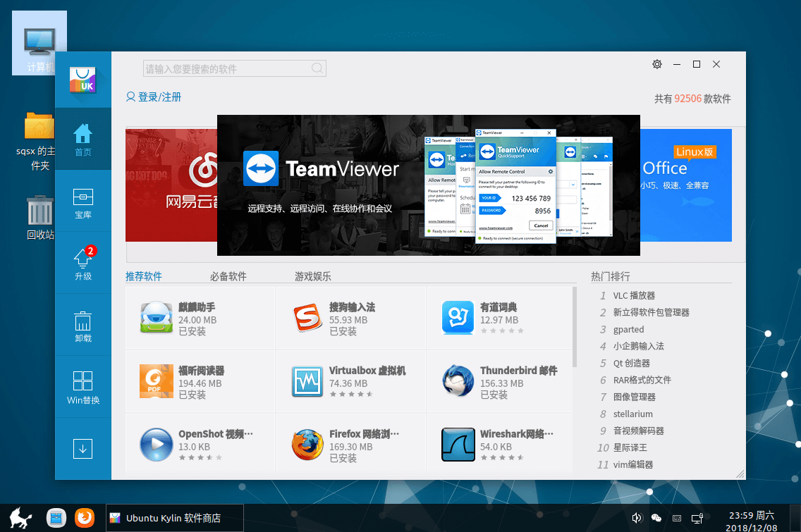Open the 宝库 software library section

pyautogui.click(x=82, y=203)
